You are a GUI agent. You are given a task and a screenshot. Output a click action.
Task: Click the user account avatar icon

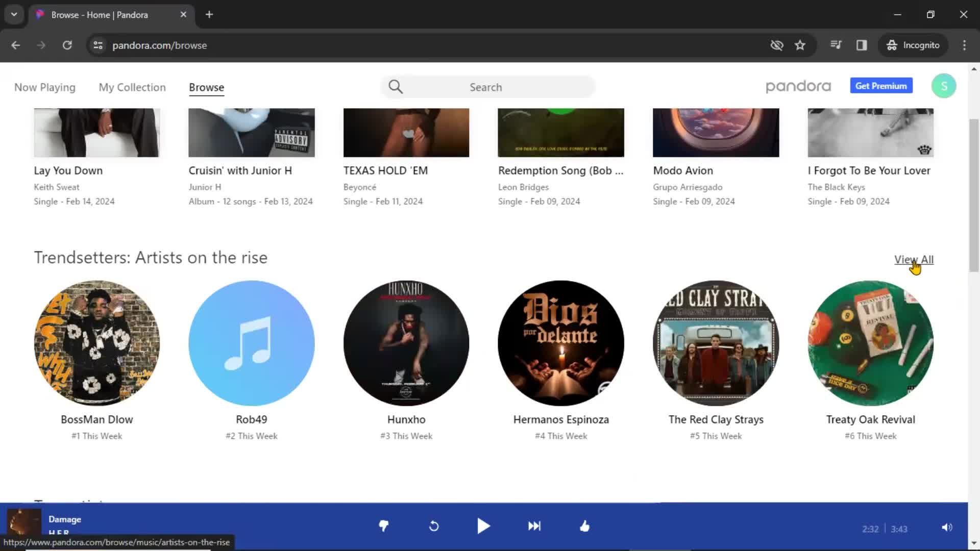point(945,86)
